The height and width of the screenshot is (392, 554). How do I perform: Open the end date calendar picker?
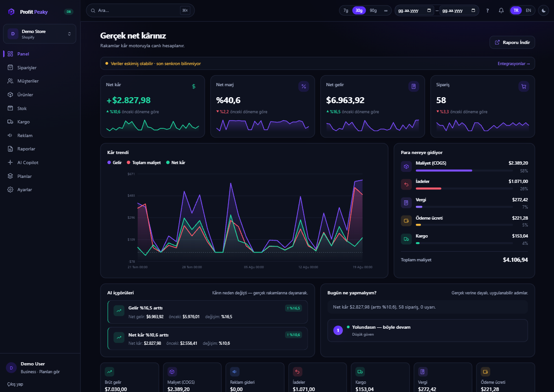coord(473,11)
